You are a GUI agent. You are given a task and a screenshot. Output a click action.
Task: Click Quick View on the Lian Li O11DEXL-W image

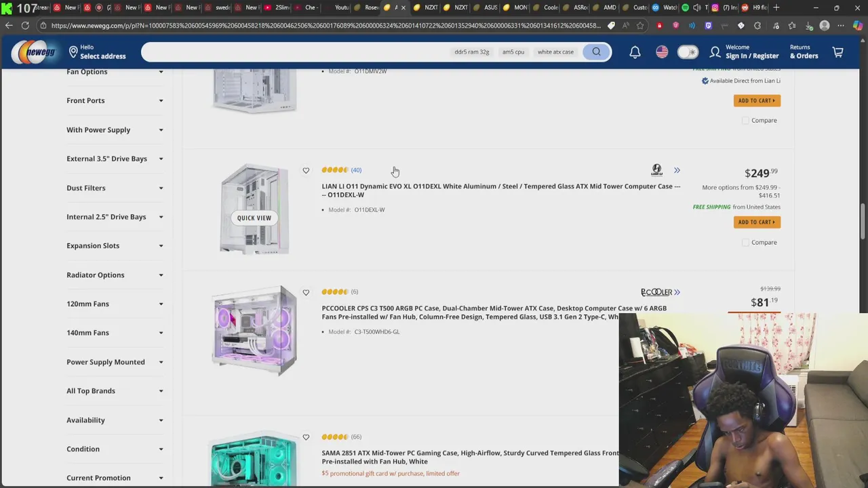click(254, 218)
